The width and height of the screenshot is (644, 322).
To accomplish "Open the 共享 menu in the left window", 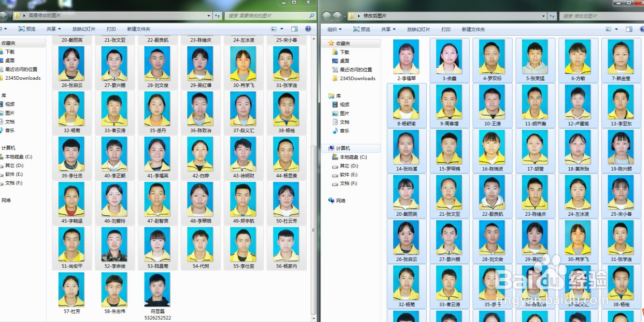I will [x=54, y=29].
